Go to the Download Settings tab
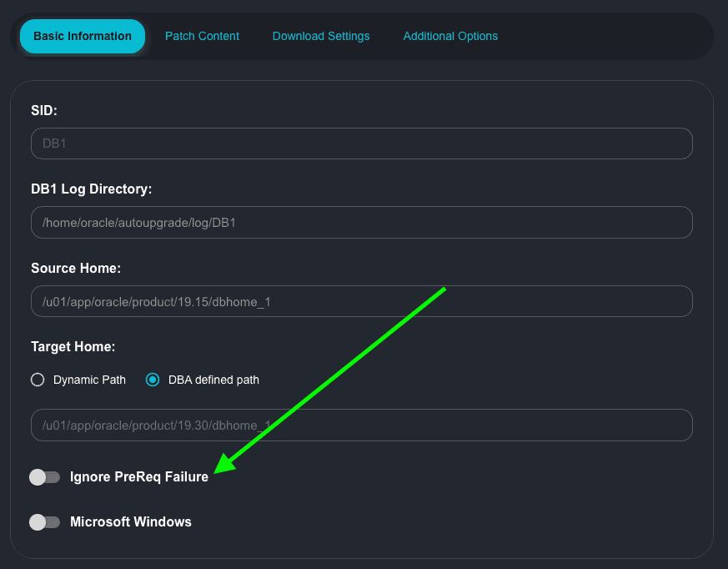The width and height of the screenshot is (728, 569). pyautogui.click(x=321, y=37)
